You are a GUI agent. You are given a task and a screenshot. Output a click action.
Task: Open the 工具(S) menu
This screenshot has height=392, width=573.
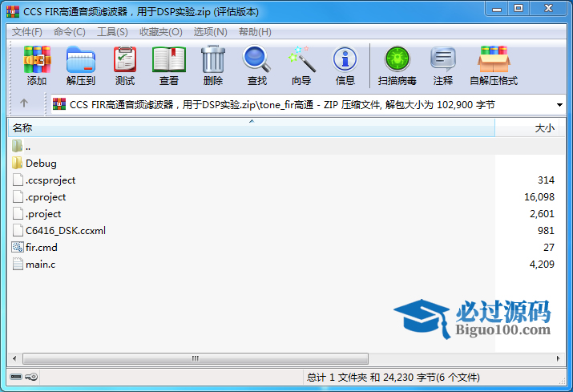[x=112, y=32]
